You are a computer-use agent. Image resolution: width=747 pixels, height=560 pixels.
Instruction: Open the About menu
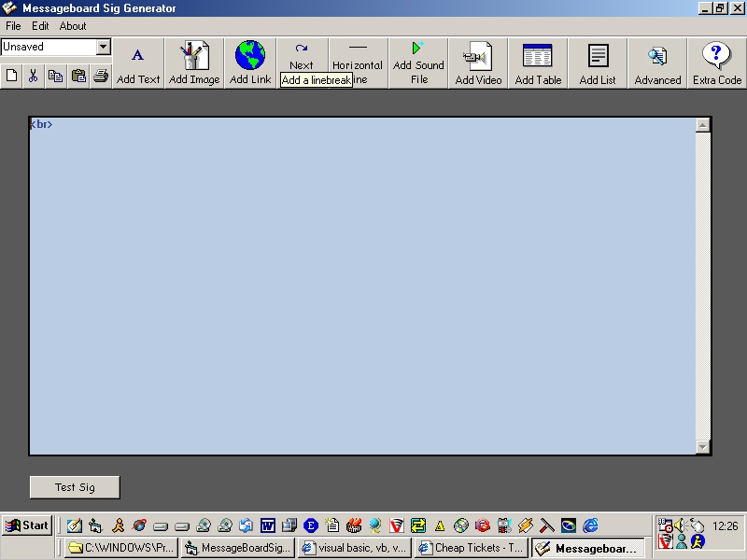[x=73, y=26]
